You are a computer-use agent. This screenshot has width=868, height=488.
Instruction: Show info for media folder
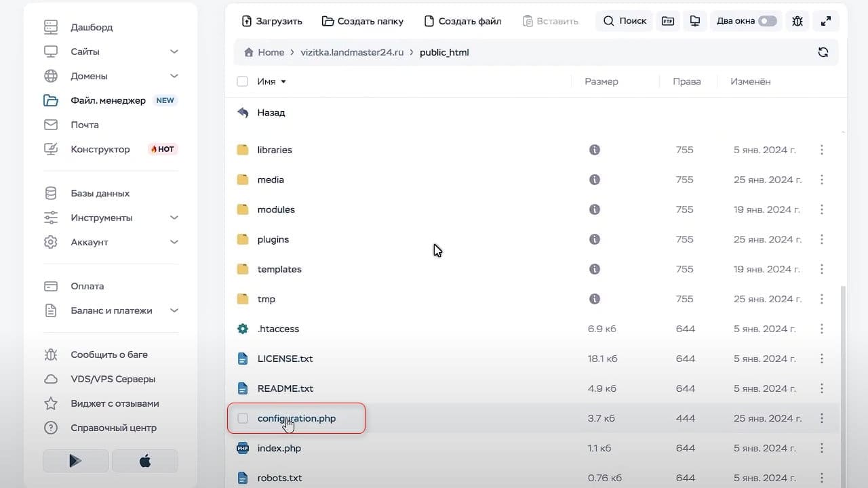click(x=595, y=180)
